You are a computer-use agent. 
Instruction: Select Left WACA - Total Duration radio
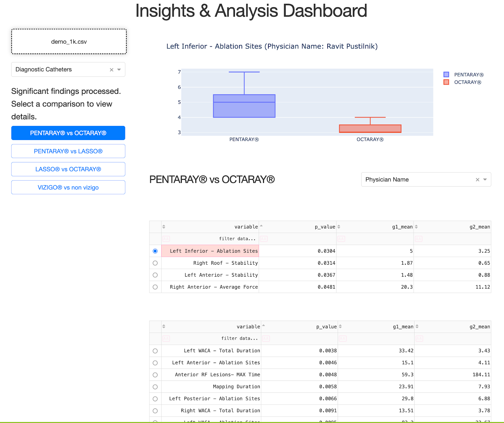(155, 351)
